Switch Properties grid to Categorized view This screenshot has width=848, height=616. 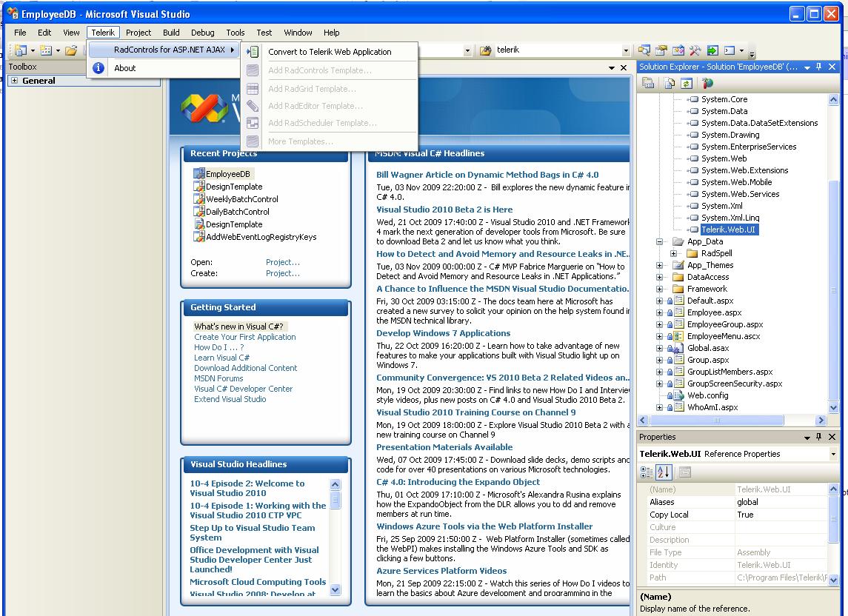[647, 472]
